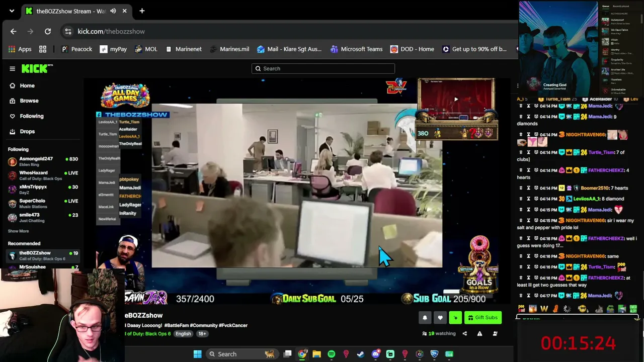The height and width of the screenshot is (362, 644).
Task: Open the DOD - Home bookmark
Action: 412,49
